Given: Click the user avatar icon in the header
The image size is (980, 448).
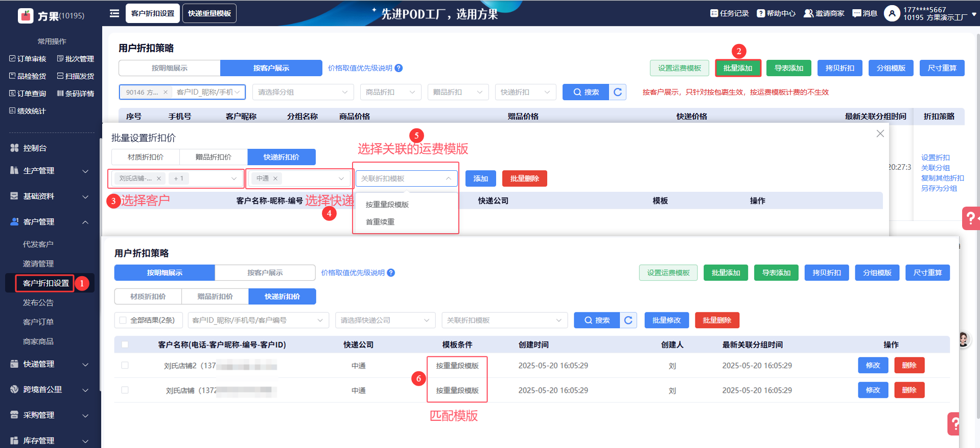Looking at the screenshot, I should [892, 13].
